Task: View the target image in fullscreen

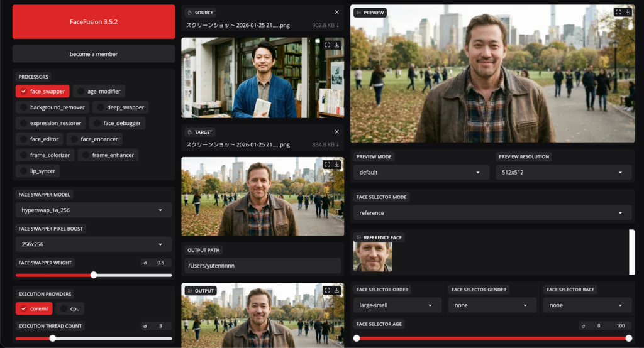Action: coord(327,165)
